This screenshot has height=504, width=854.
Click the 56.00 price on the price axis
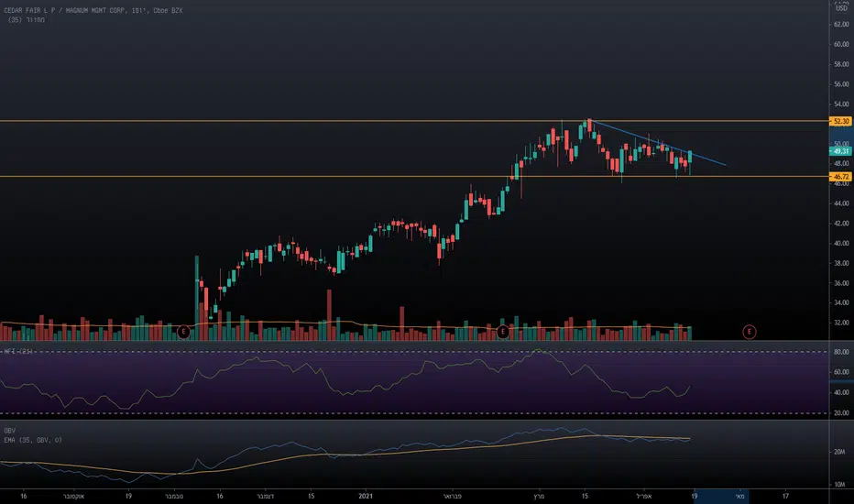coord(841,84)
